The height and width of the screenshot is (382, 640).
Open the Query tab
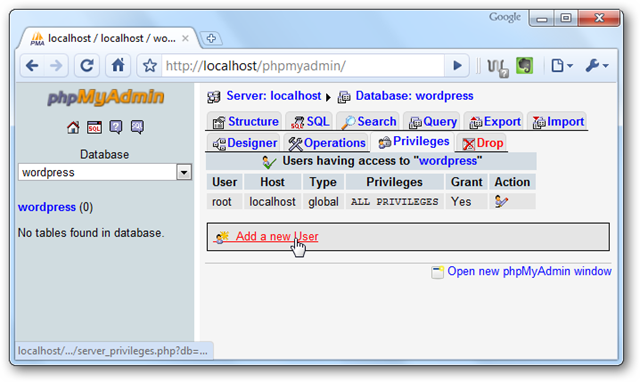tap(432, 121)
